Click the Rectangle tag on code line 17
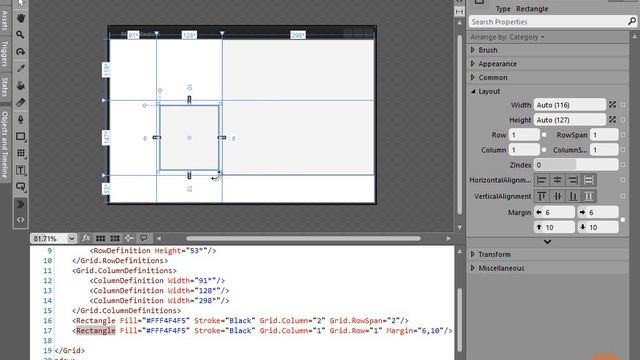 click(x=96, y=331)
